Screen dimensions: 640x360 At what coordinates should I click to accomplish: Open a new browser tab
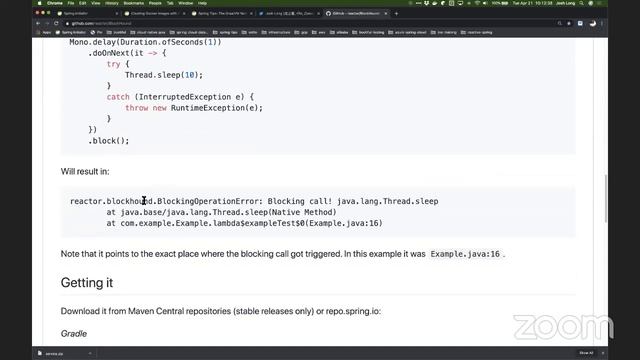coord(396,13)
